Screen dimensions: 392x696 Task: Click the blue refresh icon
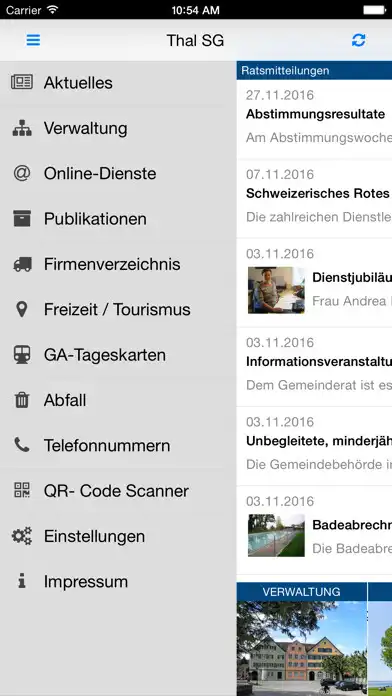point(358,40)
